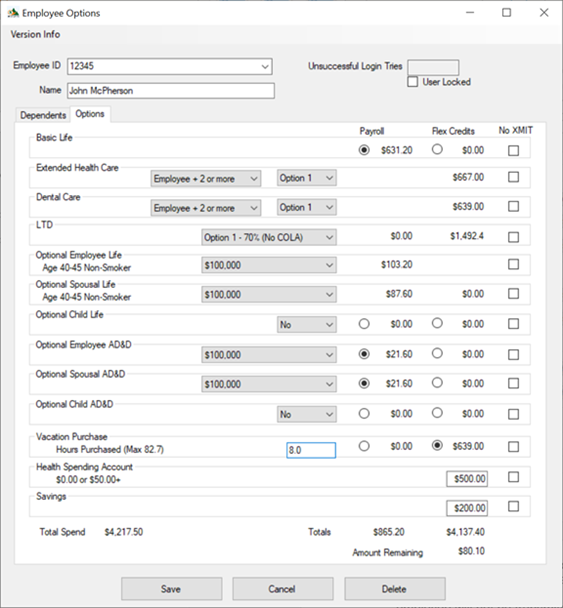Open Extended Health Care coverage level dropdown
The image size is (563, 608).
point(206,179)
